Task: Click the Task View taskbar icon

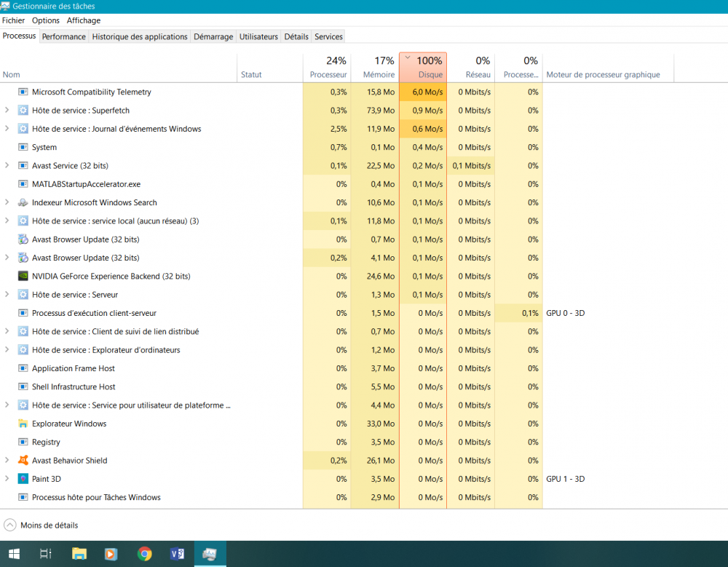Action: (45, 554)
